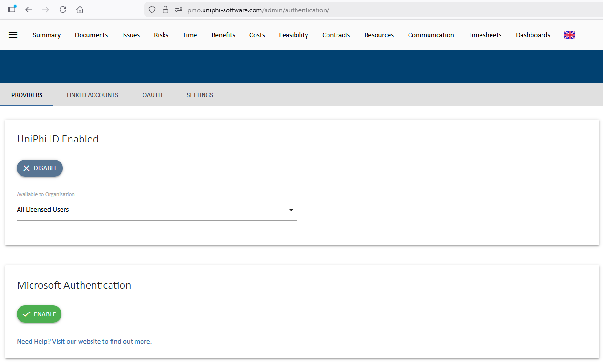
Task: Change language via UK flag icon
Action: [570, 35]
